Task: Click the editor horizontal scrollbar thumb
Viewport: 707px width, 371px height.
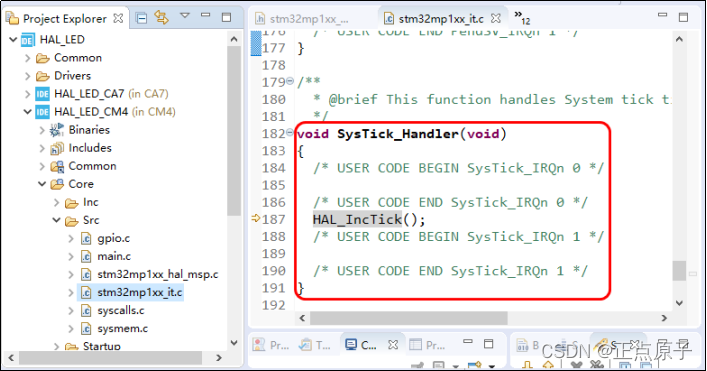Action: (408, 318)
